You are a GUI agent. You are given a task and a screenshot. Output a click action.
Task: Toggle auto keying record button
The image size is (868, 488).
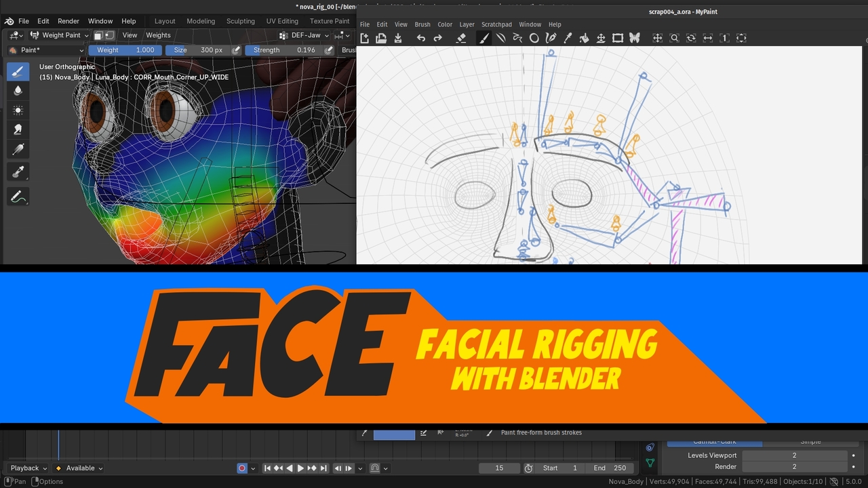(x=242, y=468)
